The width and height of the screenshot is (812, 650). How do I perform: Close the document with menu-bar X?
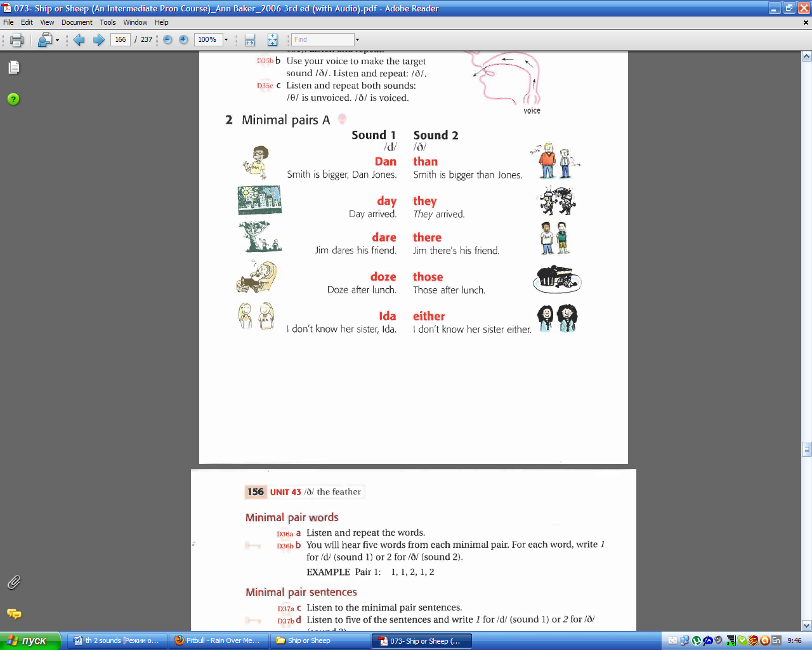tap(806, 22)
